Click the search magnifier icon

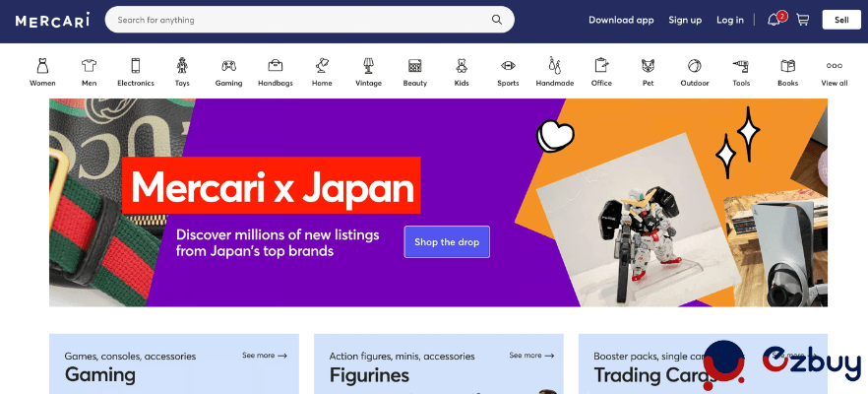coord(497,20)
